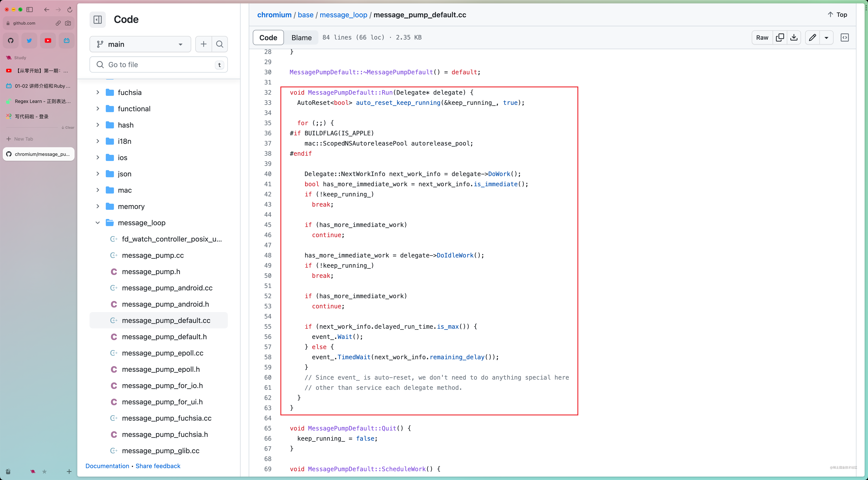This screenshot has height=480, width=868.
Task: Expand the json folder
Action: pyautogui.click(x=98, y=174)
